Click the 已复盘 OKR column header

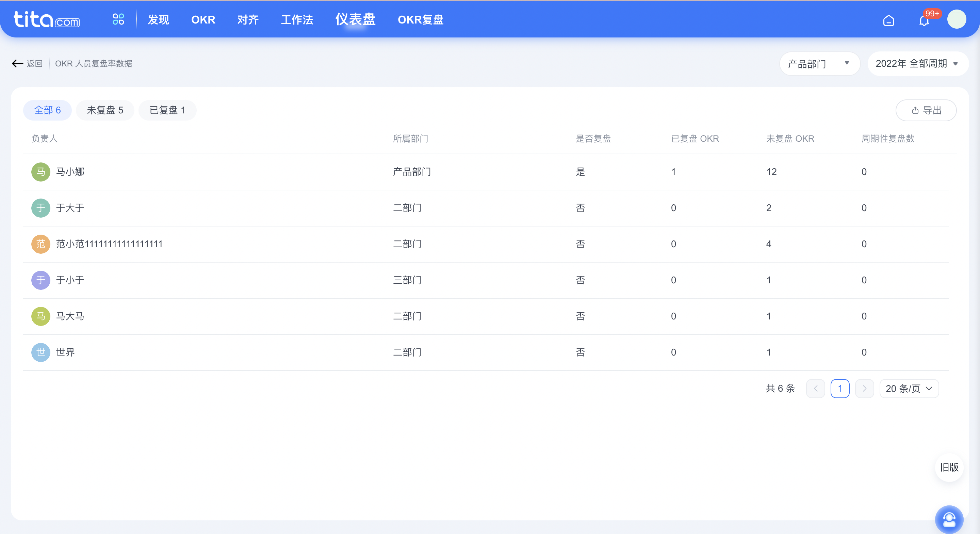coord(695,139)
